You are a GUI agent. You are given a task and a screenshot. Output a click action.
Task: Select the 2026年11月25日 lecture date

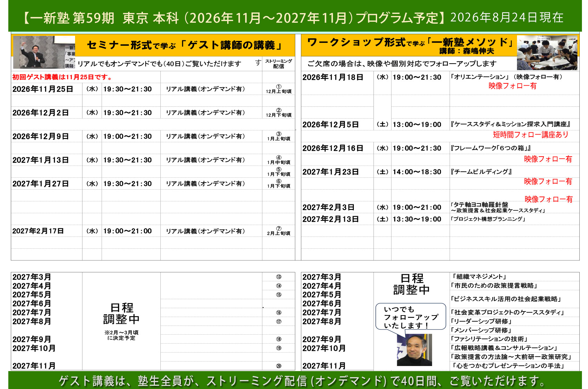coord(43,89)
